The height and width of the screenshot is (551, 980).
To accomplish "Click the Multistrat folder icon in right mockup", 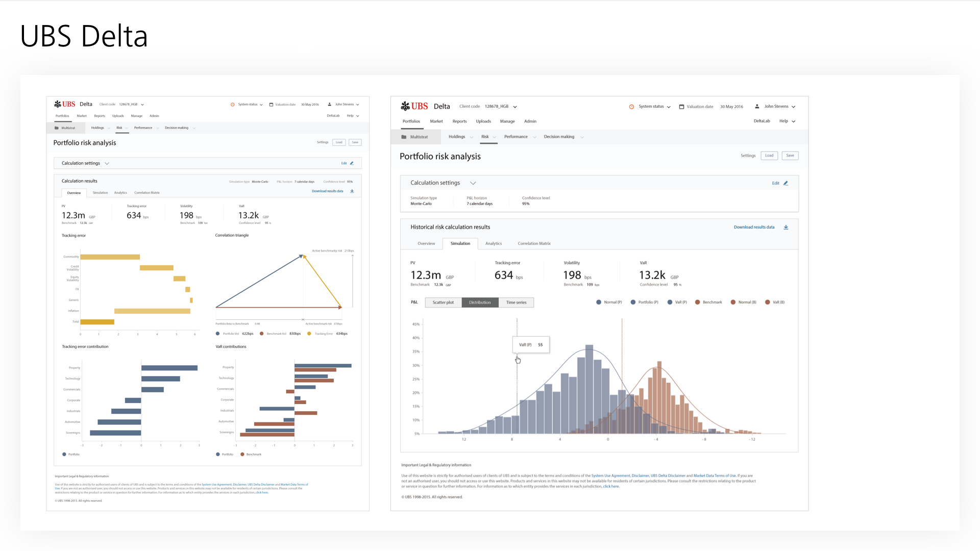I will [404, 137].
